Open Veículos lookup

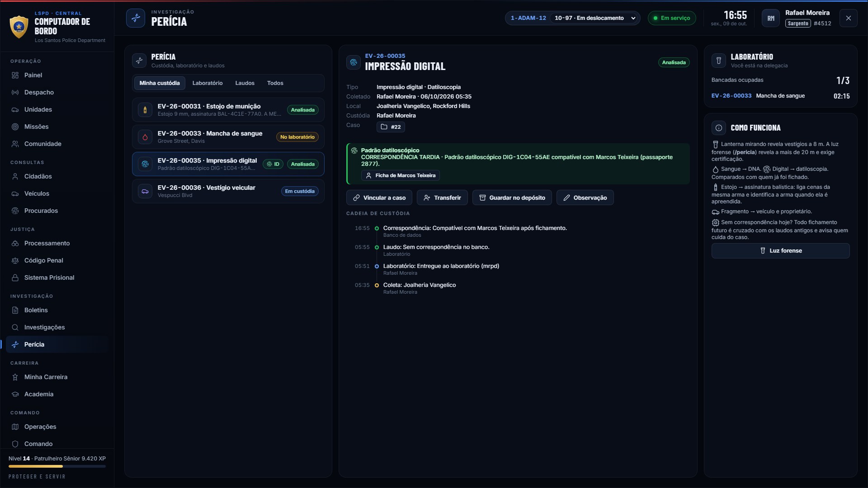57,193
